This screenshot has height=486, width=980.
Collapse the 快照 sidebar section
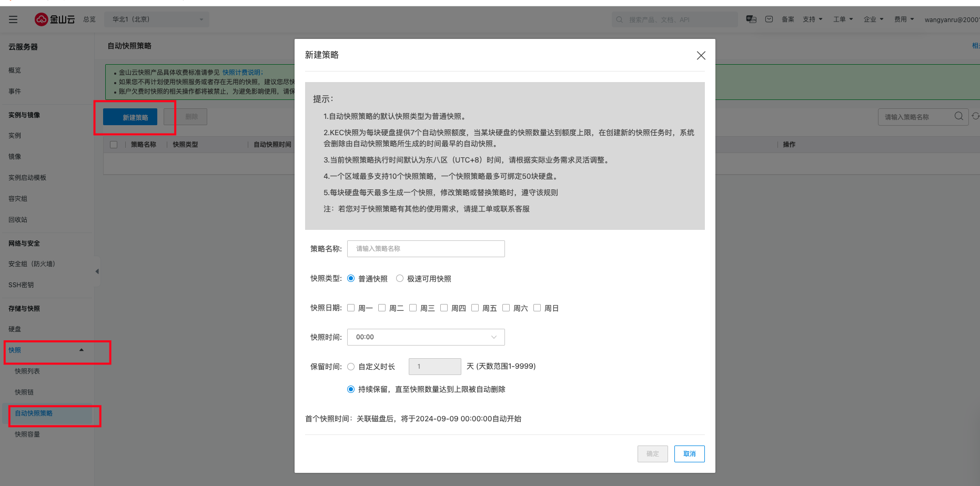pos(81,350)
